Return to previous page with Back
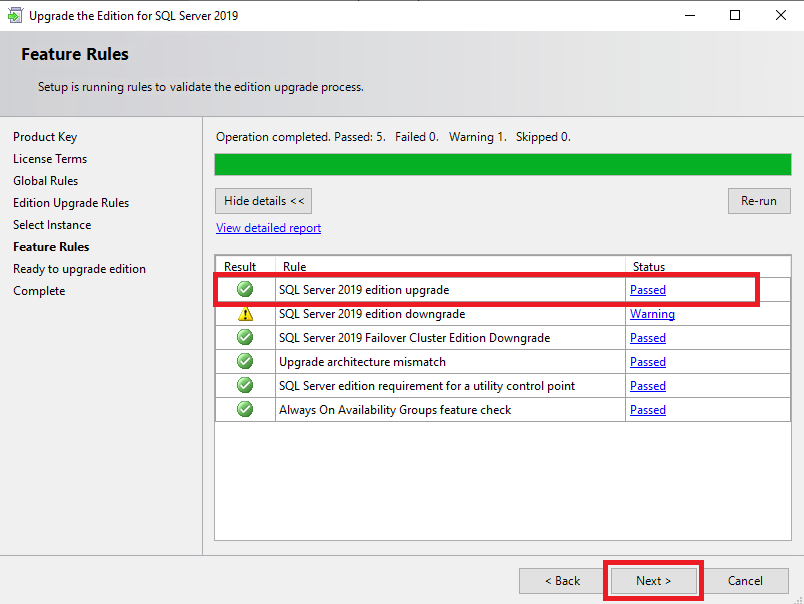This screenshot has width=804, height=604. pyautogui.click(x=562, y=581)
